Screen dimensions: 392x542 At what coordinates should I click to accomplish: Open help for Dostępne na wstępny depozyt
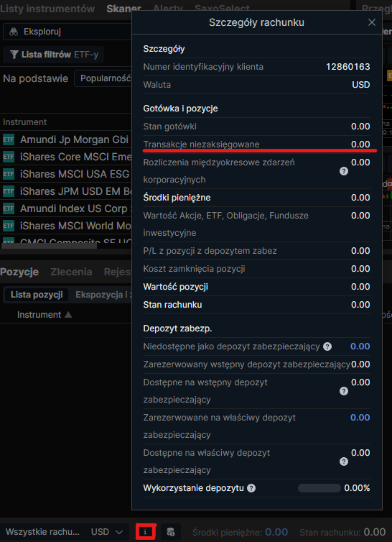(344, 391)
